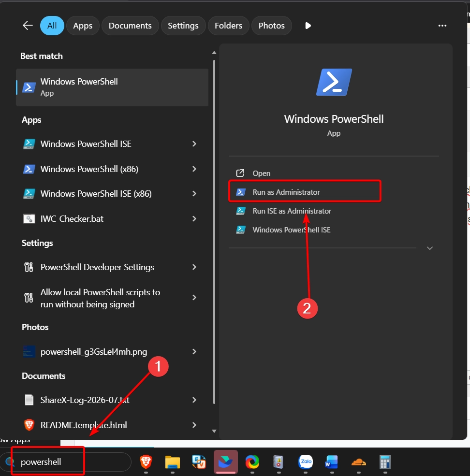Click the Open external-link icon
470x476 pixels.
click(x=240, y=173)
